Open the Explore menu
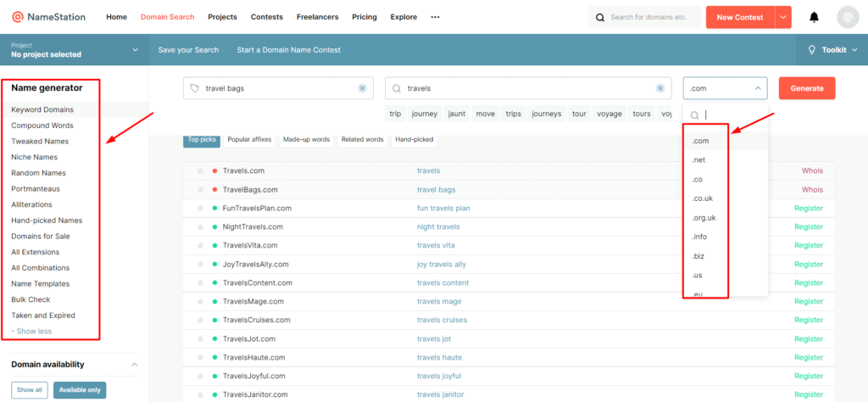Screen dimensions: 868x402 pos(403,17)
